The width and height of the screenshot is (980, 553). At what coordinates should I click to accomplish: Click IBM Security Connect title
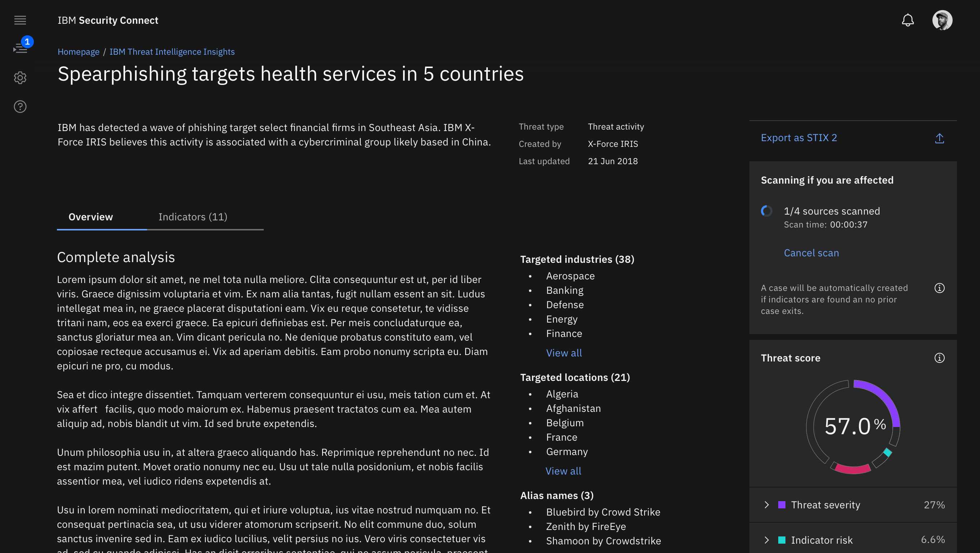tap(108, 20)
